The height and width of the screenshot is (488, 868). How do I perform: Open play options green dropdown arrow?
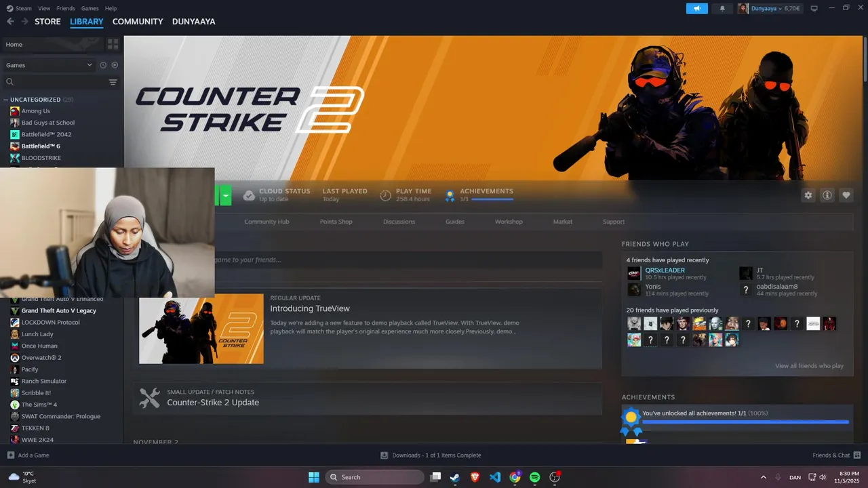click(225, 195)
